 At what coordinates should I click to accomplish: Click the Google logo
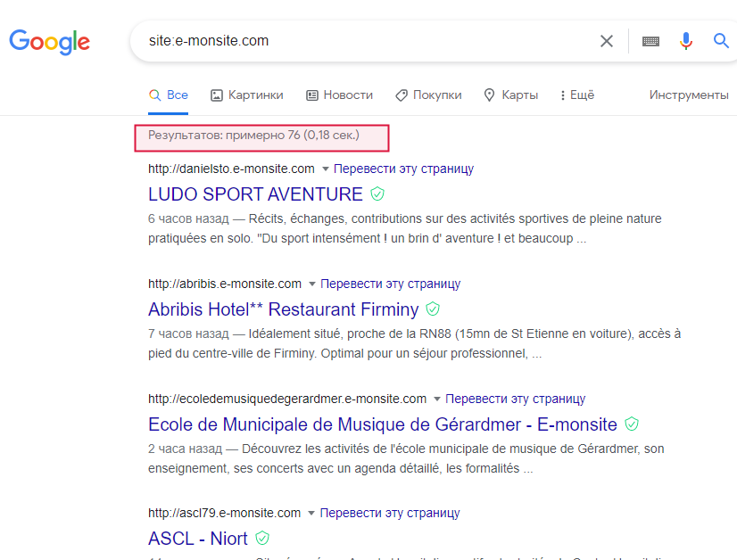(49, 42)
